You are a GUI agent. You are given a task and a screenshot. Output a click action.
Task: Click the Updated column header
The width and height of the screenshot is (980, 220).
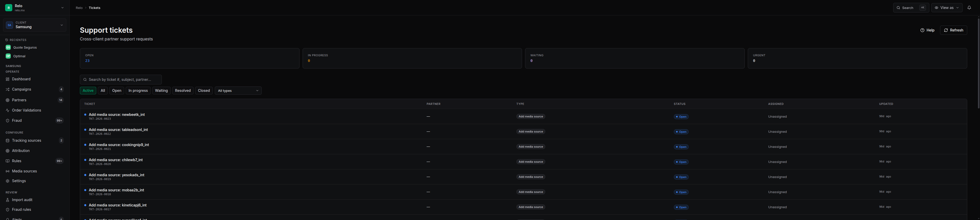point(886,104)
